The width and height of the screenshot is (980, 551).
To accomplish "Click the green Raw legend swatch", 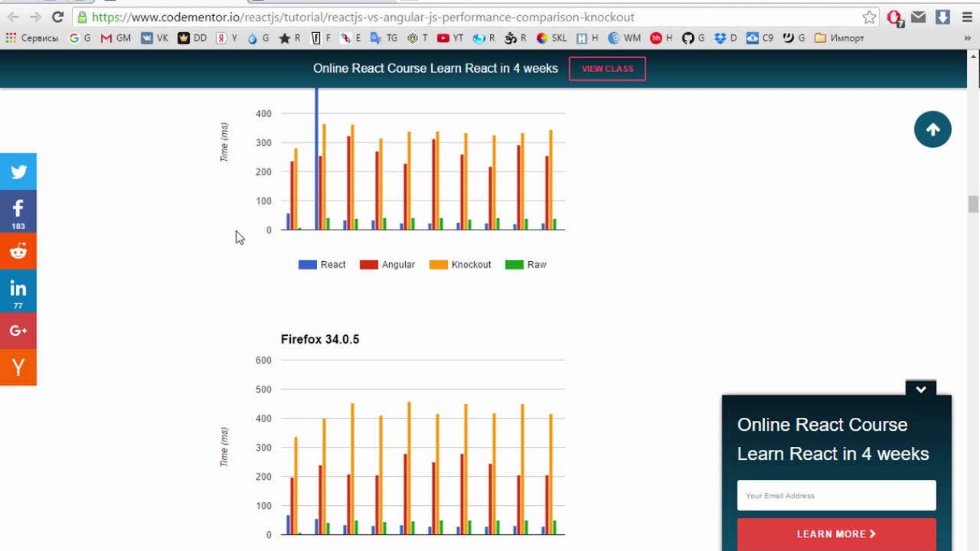I will pos(514,265).
